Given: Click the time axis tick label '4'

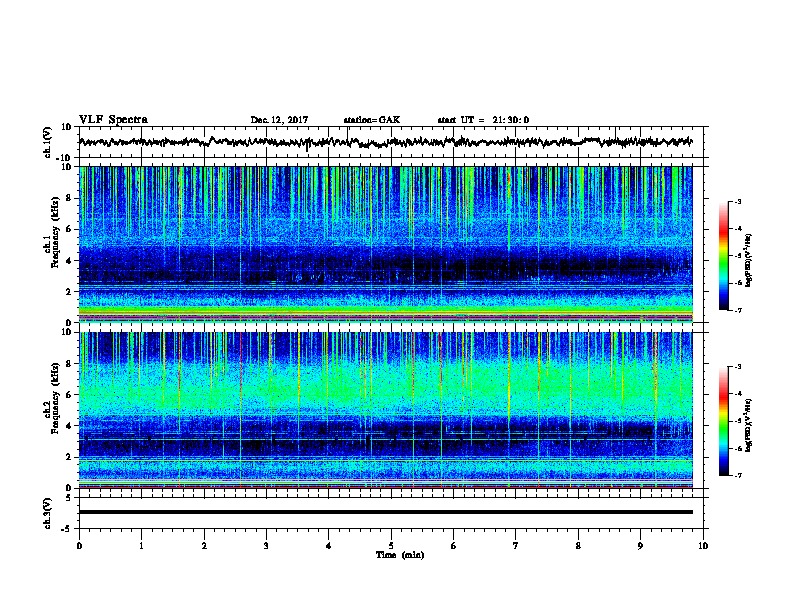Looking at the screenshot, I should (x=329, y=546).
